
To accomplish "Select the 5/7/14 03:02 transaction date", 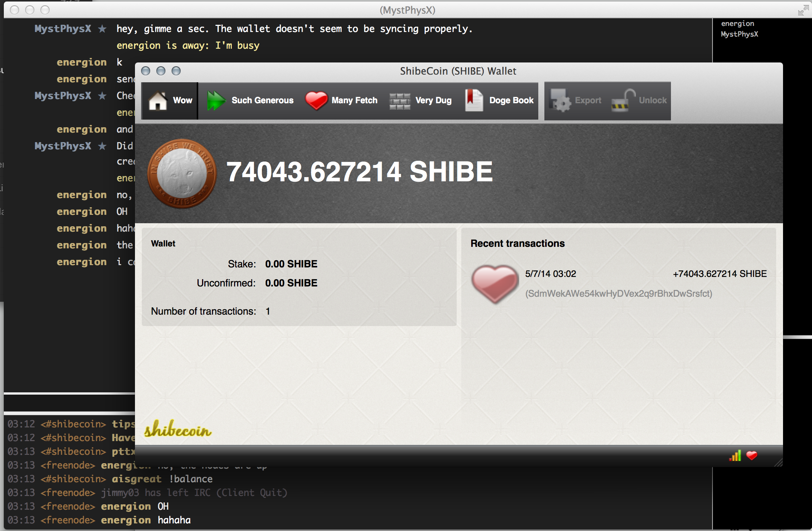I will (x=550, y=274).
